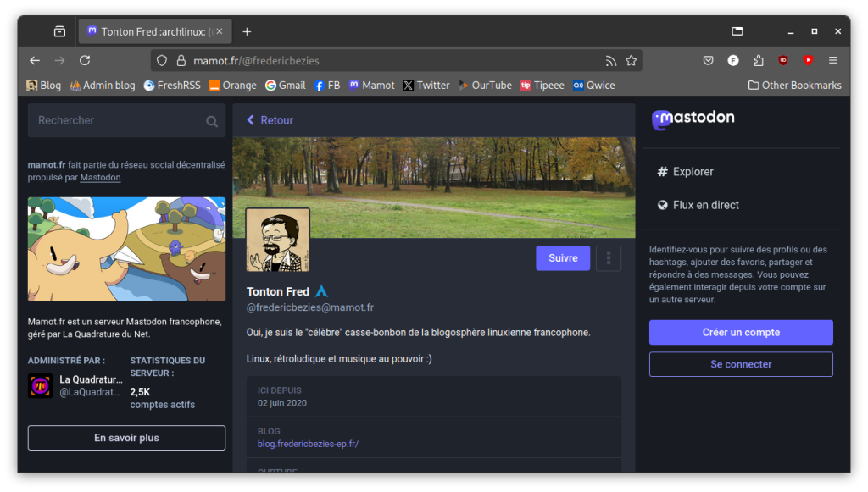Screen dimensions: 868x492
Task: Click the tab overview icon near window controls
Action: (737, 31)
